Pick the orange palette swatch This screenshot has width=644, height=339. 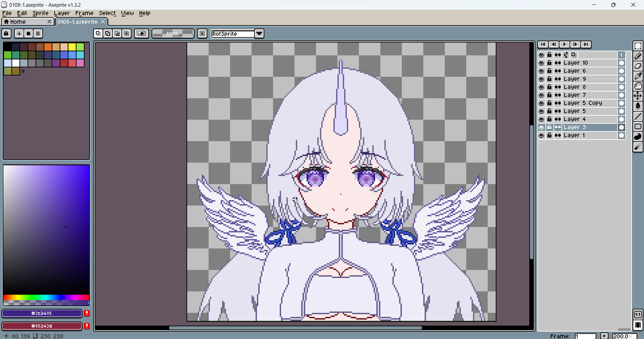point(48,47)
